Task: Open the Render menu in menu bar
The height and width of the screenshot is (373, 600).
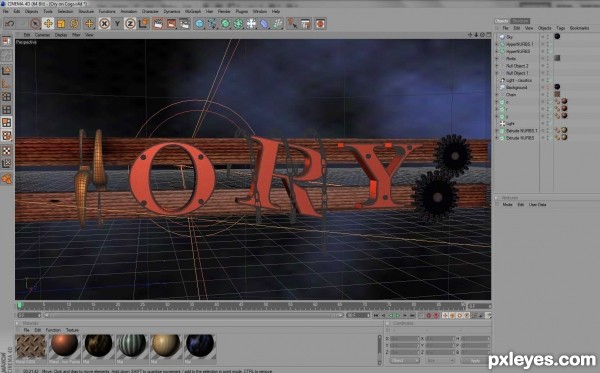Action: click(224, 11)
